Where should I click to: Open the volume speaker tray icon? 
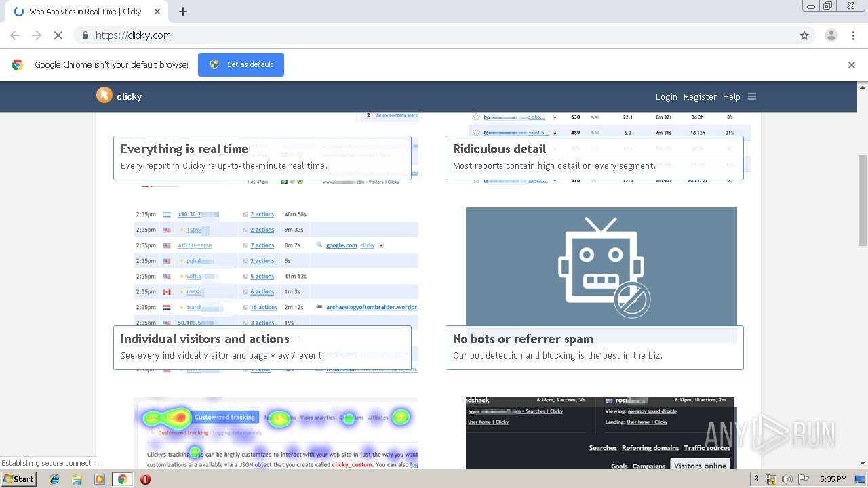click(787, 479)
